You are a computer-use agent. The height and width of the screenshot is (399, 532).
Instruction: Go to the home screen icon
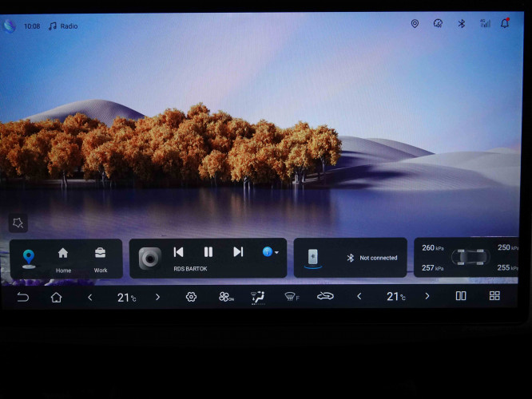point(56,297)
